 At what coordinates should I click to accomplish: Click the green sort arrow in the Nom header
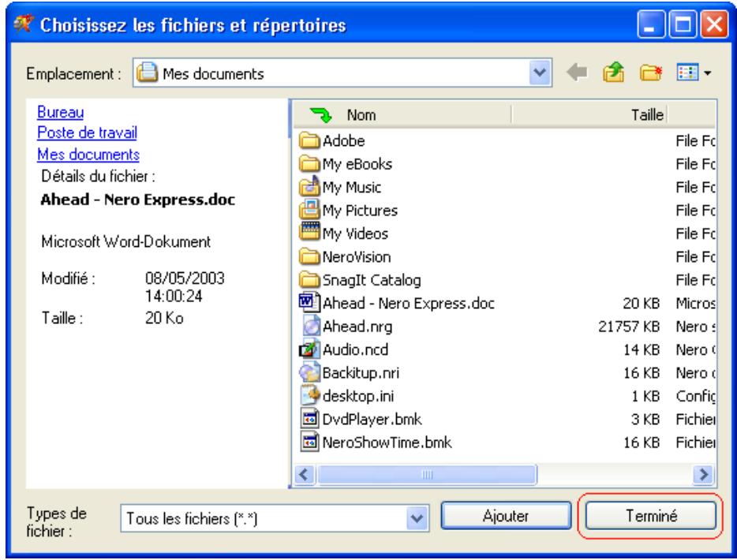pyautogui.click(x=321, y=114)
